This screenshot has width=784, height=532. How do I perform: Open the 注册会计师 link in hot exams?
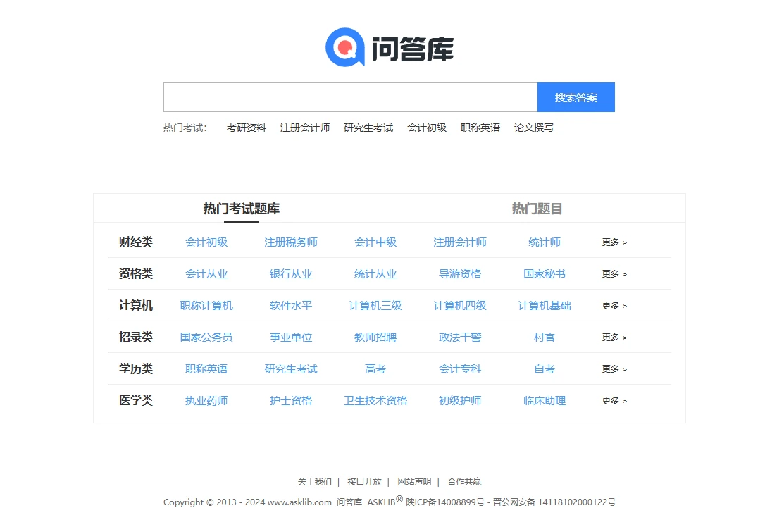(305, 128)
